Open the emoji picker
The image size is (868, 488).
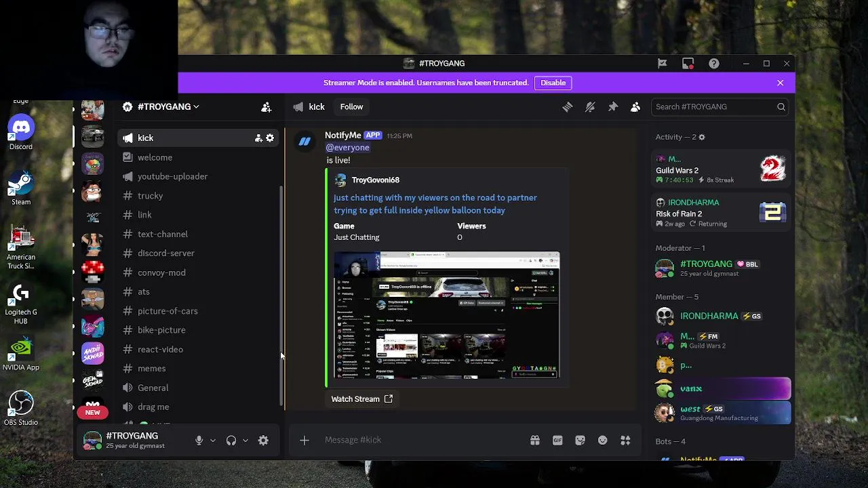coord(603,441)
